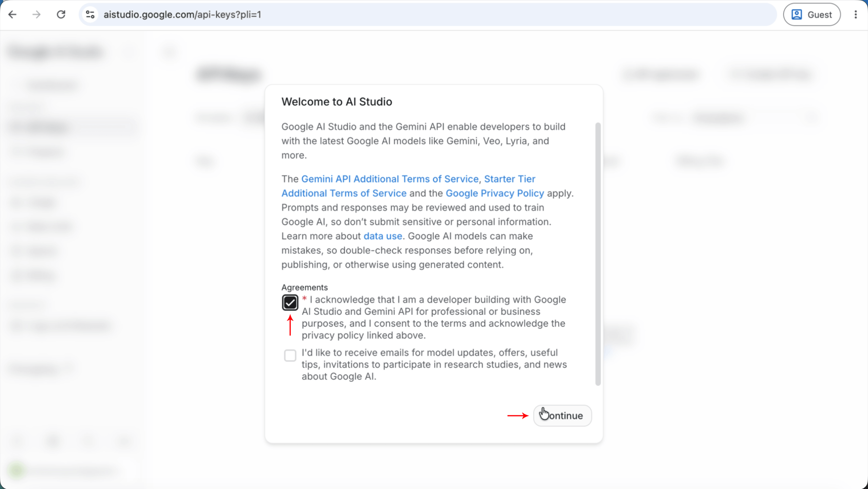Click the Agreements label
This screenshot has width=868, height=489.
pos(304,287)
